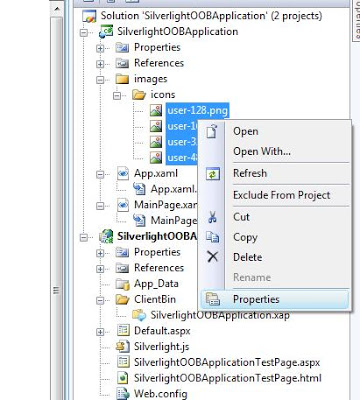Collapse the icons folder
Screen dimensions: 360x400
pos(117,96)
